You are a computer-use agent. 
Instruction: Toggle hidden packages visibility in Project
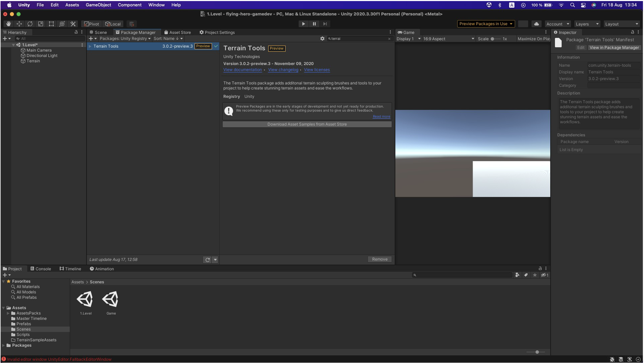click(x=545, y=275)
